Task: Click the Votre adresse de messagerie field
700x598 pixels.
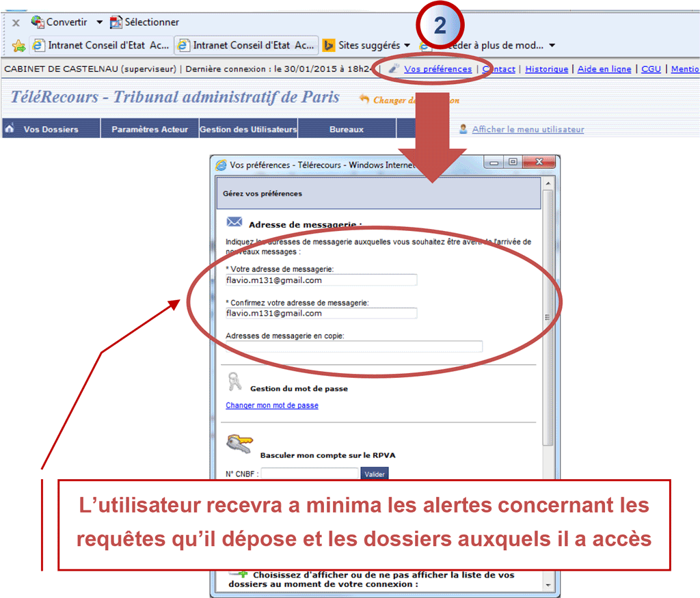Action: point(321,280)
